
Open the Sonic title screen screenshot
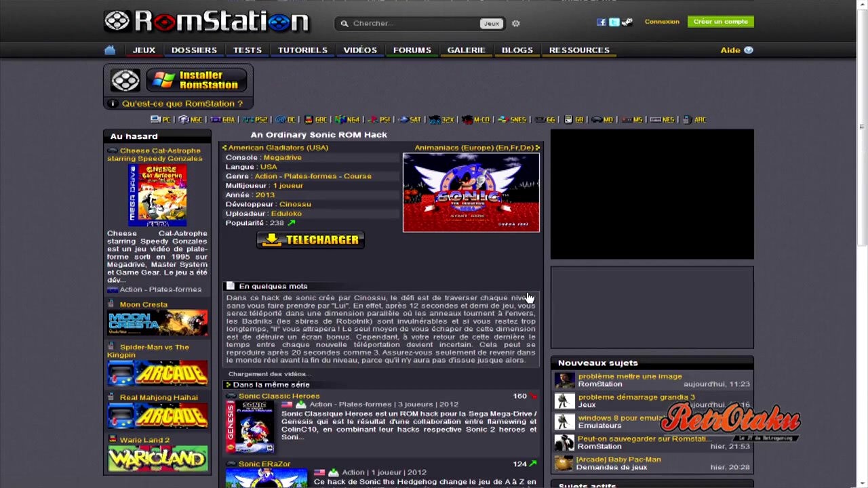[471, 192]
